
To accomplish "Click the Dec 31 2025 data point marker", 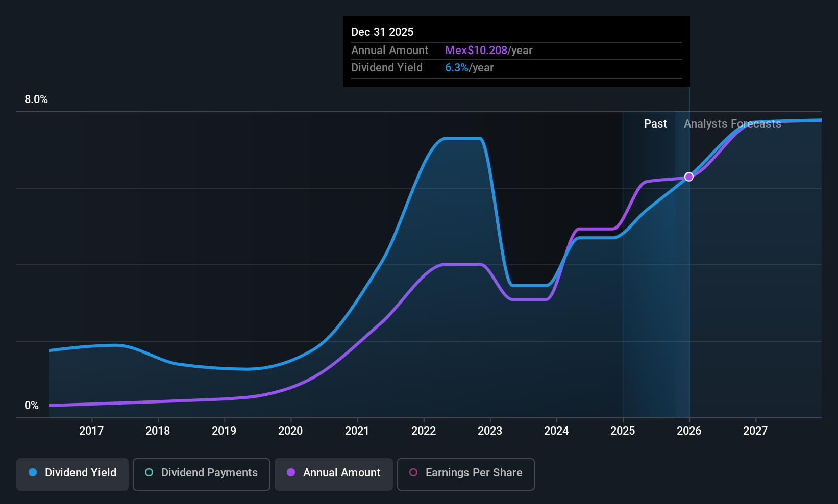I will coord(689,177).
